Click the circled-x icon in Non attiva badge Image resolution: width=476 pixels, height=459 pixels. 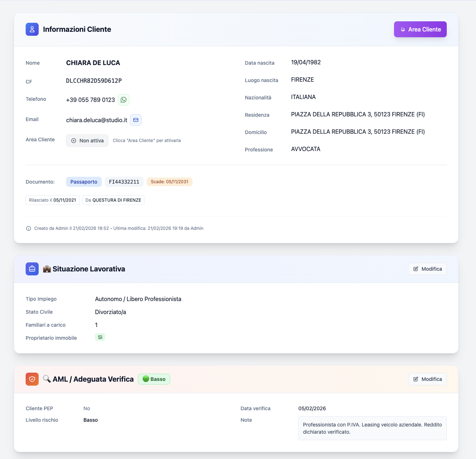coord(74,141)
